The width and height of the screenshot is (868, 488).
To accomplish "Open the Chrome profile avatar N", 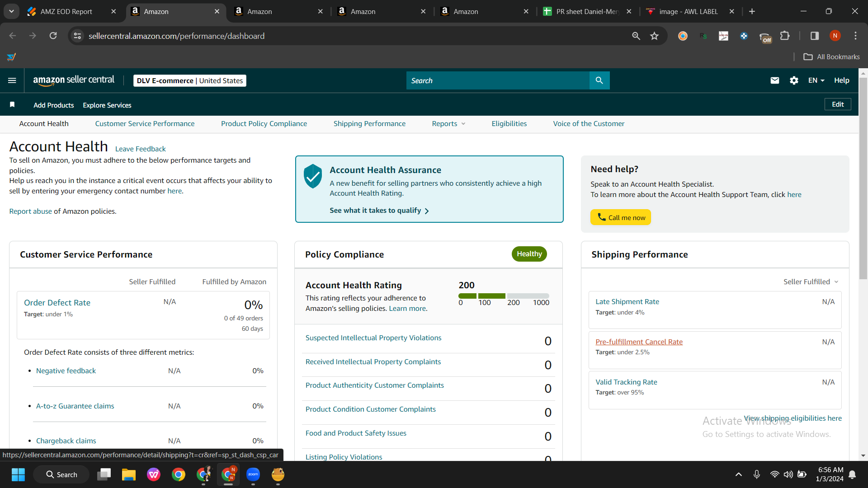I will pyautogui.click(x=835, y=36).
